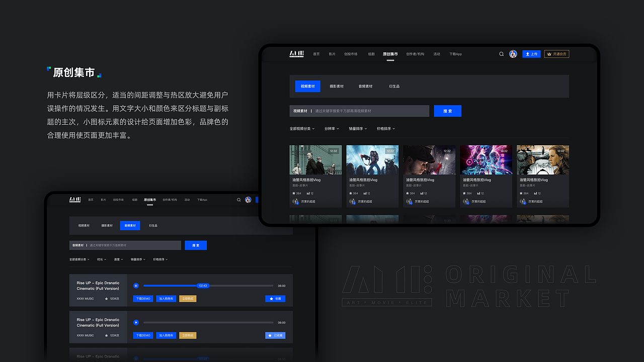644x362 pixels.
Task: Open the neon sunglasses video thumbnail
Action: coord(486,160)
